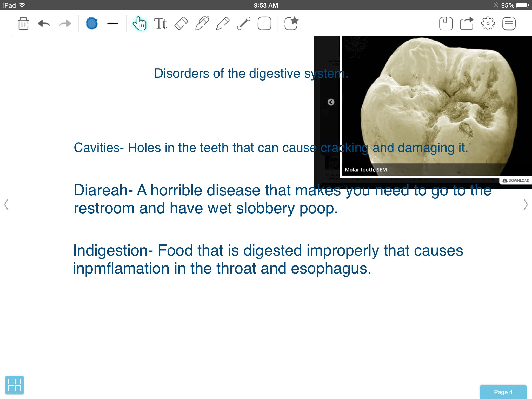Image resolution: width=532 pixels, height=399 pixels.
Task: Activate the hand pointer tool
Action: point(139,24)
